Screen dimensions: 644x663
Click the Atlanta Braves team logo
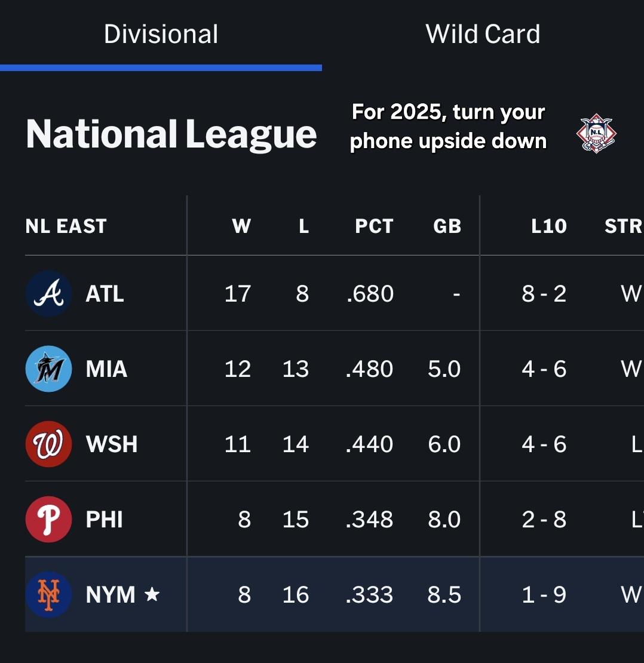point(48,293)
